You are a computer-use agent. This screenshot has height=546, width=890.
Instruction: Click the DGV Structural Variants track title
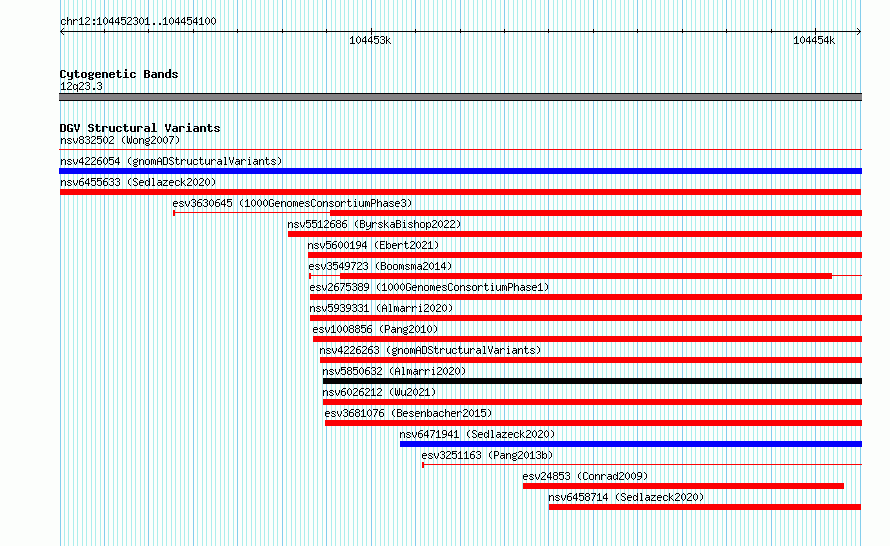(140, 128)
